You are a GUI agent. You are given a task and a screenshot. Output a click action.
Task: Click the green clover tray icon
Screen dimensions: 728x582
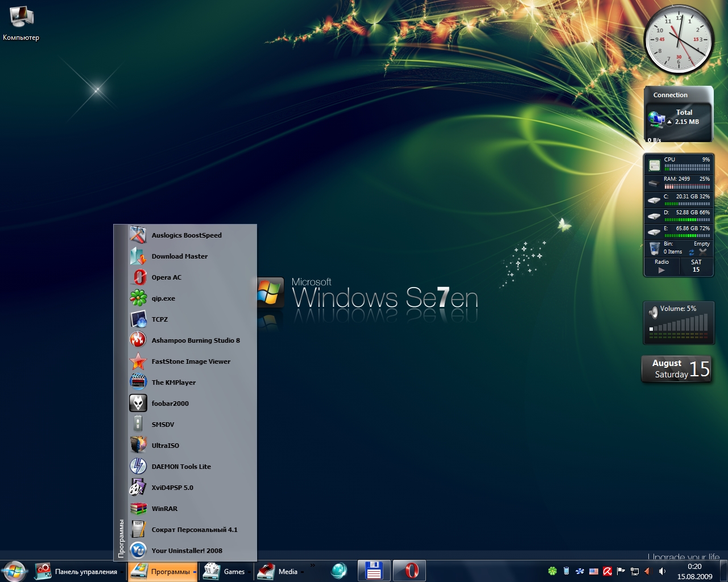[x=552, y=571]
